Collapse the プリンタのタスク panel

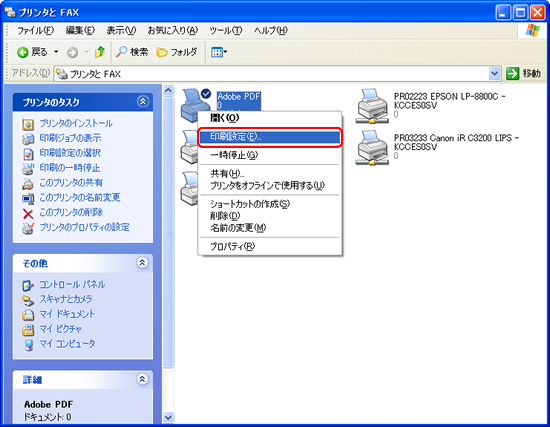click(142, 102)
